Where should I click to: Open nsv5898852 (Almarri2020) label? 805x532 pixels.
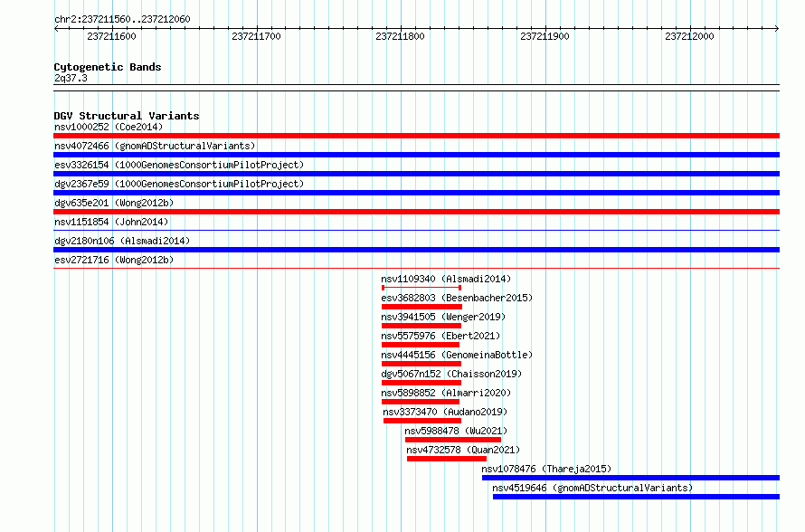point(446,393)
